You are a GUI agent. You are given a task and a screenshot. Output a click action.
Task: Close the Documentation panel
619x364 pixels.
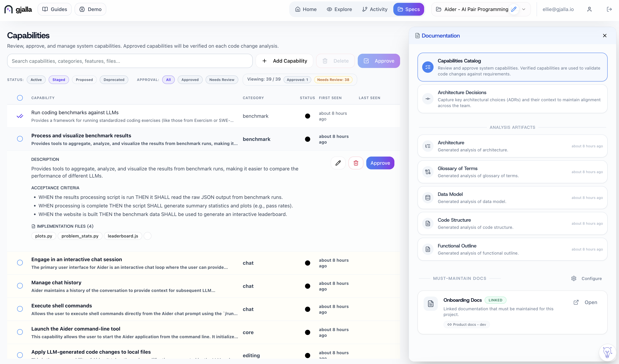click(x=605, y=36)
